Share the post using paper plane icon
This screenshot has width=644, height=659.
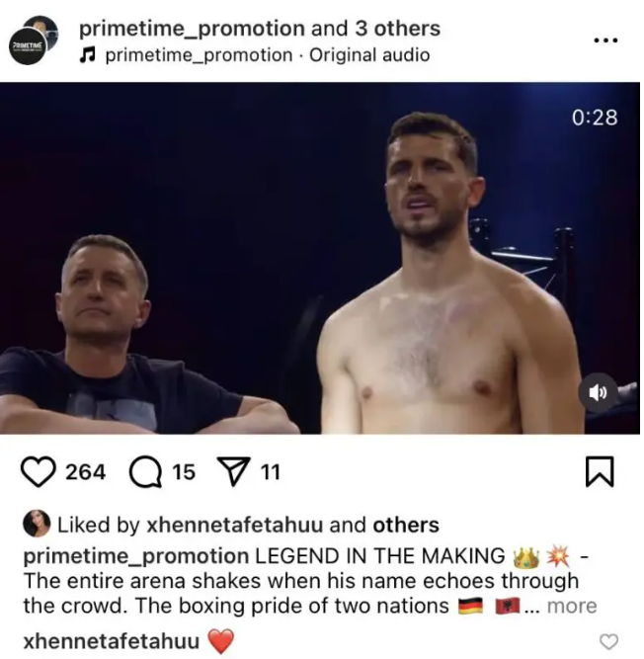pyautogui.click(x=233, y=471)
